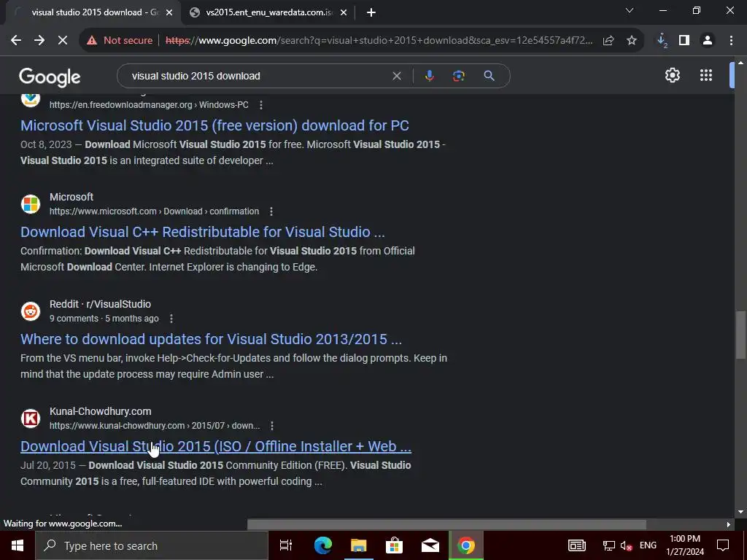This screenshot has width=747, height=560.
Task: Open more options for freedownloadmanager.org result
Action: [x=260, y=105]
